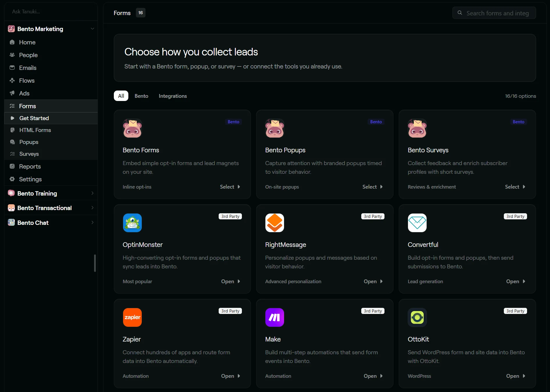Open the Zapier integration
Viewport: 550px width, 392px height.
(231, 376)
